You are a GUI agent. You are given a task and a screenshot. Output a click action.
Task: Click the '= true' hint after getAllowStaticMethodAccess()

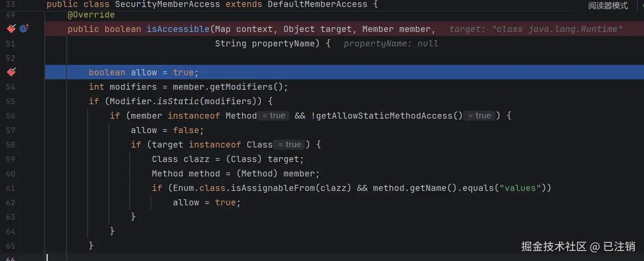[479, 116]
